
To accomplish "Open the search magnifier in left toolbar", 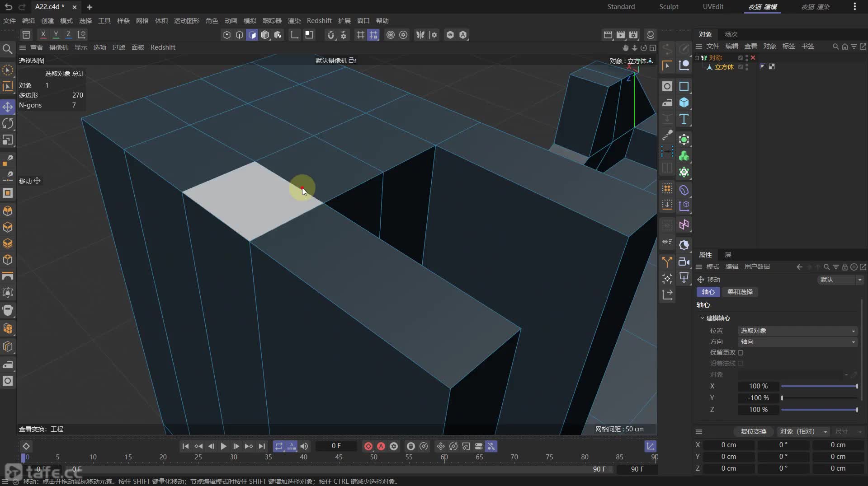I will click(x=8, y=49).
